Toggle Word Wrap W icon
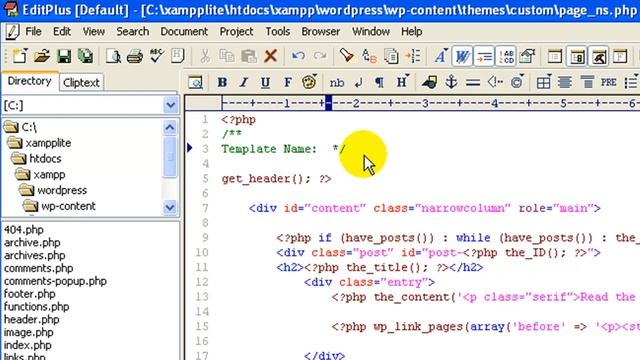This screenshot has width=640, height=360. [x=462, y=56]
